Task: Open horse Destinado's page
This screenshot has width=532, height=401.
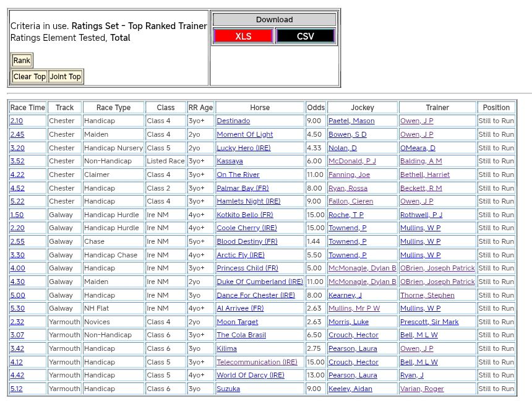Action: [233, 121]
